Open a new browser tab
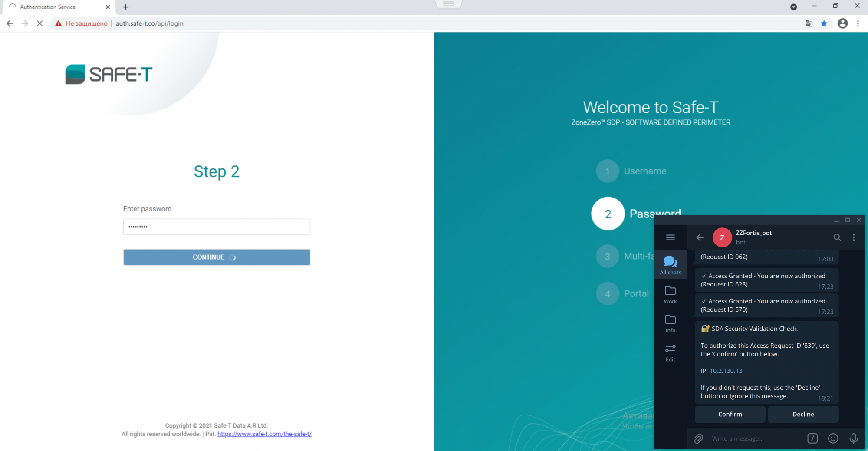The image size is (868, 451). [126, 7]
